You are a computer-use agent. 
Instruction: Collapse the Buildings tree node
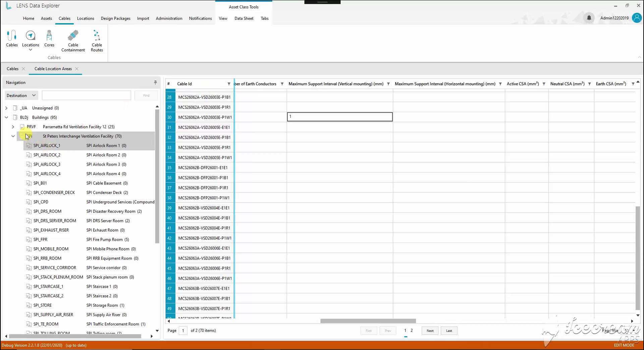6,117
